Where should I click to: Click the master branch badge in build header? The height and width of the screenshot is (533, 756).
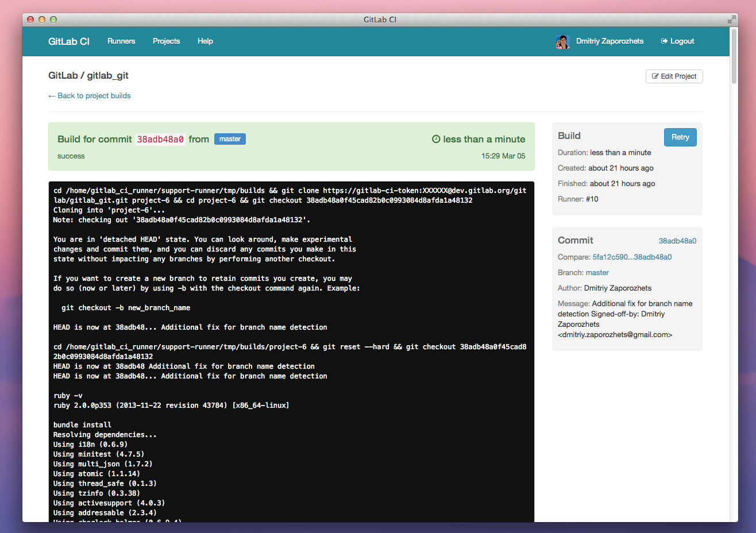click(230, 138)
